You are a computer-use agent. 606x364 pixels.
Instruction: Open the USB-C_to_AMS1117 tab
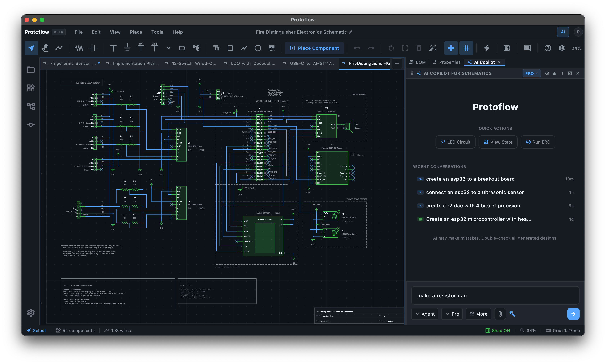coord(309,64)
